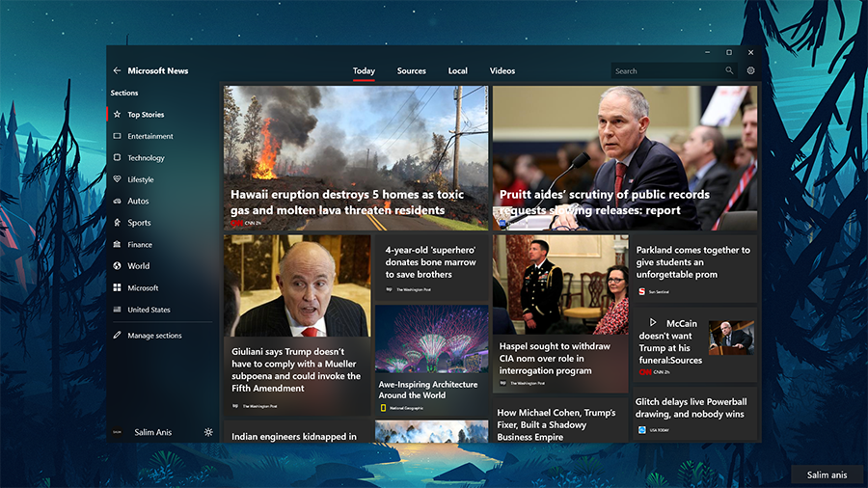This screenshot has height=488, width=868.
Task: Click the Manage sections pencil icon
Action: [x=117, y=336]
